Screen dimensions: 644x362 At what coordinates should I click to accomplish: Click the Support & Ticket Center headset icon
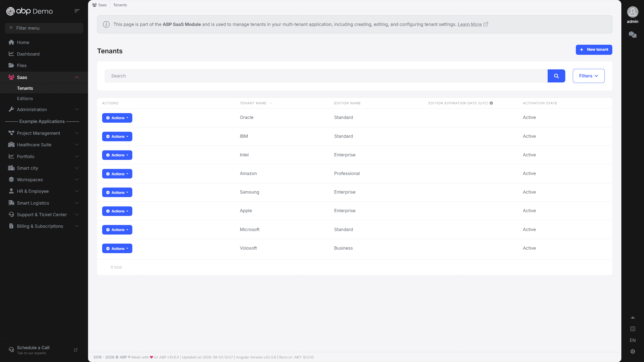11,214
